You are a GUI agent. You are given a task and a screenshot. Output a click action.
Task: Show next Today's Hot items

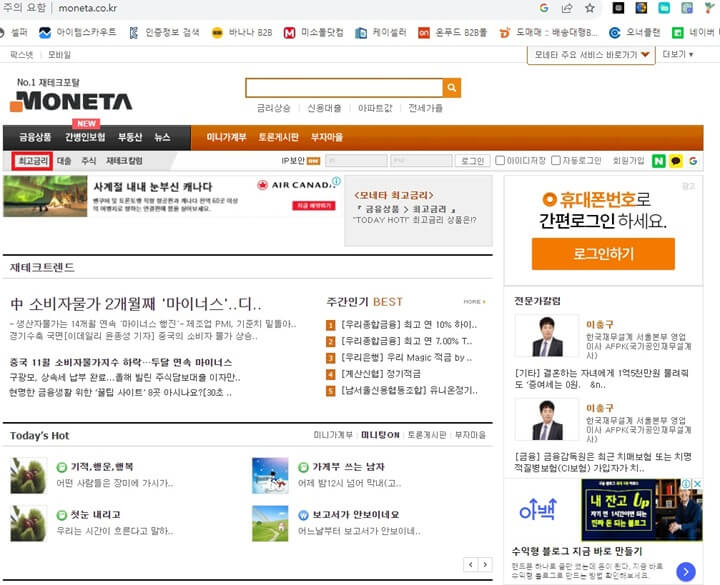[485, 564]
